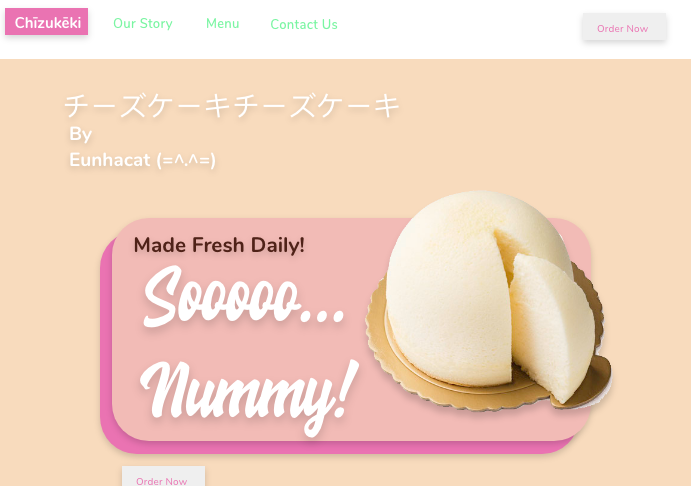This screenshot has width=691, height=486.
Task: Click the 'Nummy!' script text
Action: coord(249,397)
